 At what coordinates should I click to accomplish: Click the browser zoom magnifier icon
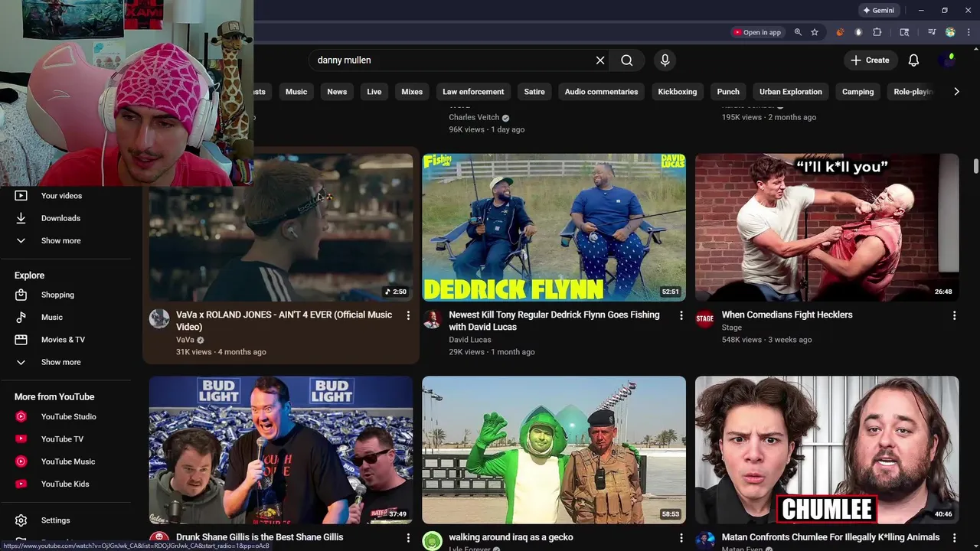(x=798, y=32)
